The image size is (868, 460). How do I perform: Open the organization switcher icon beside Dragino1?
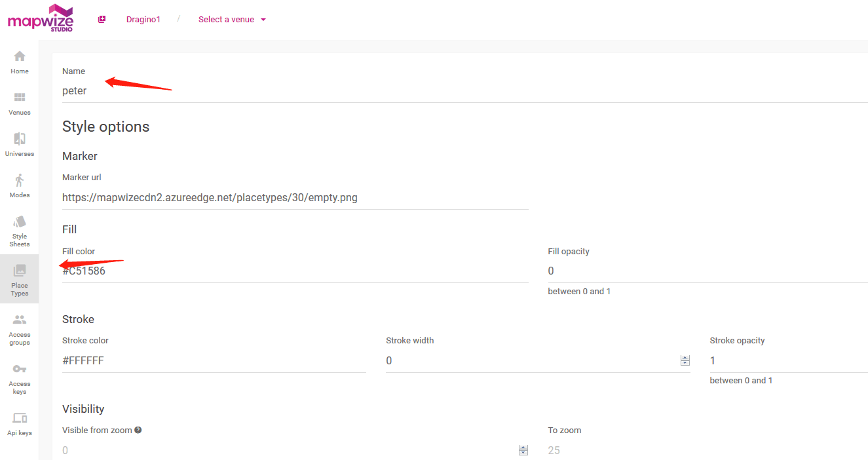click(x=102, y=20)
